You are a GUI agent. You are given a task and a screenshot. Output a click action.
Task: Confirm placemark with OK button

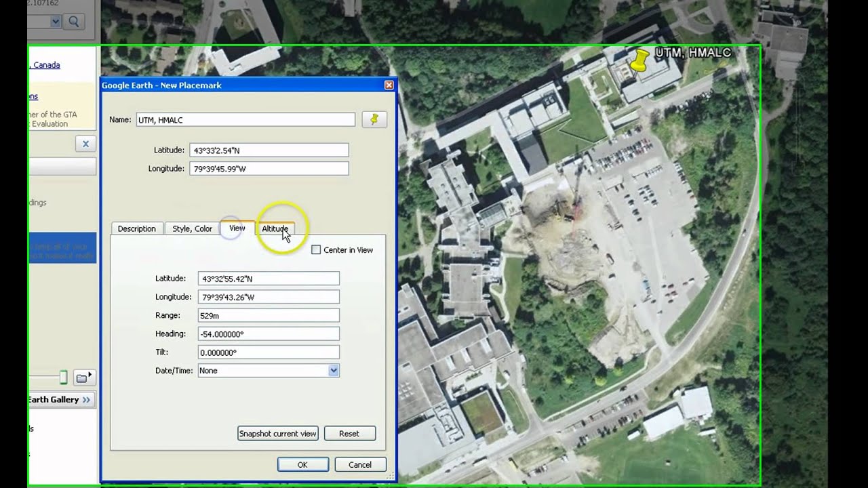click(302, 464)
